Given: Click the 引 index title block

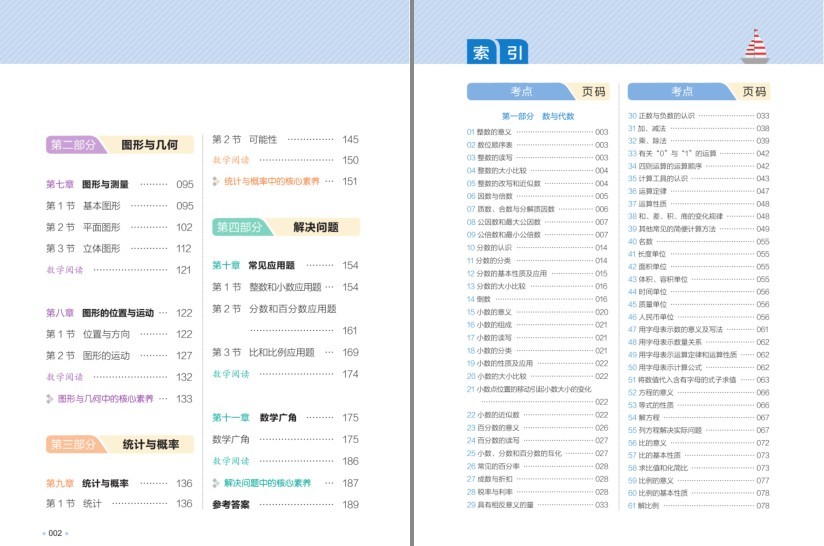Looking at the screenshot, I should click(514, 52).
